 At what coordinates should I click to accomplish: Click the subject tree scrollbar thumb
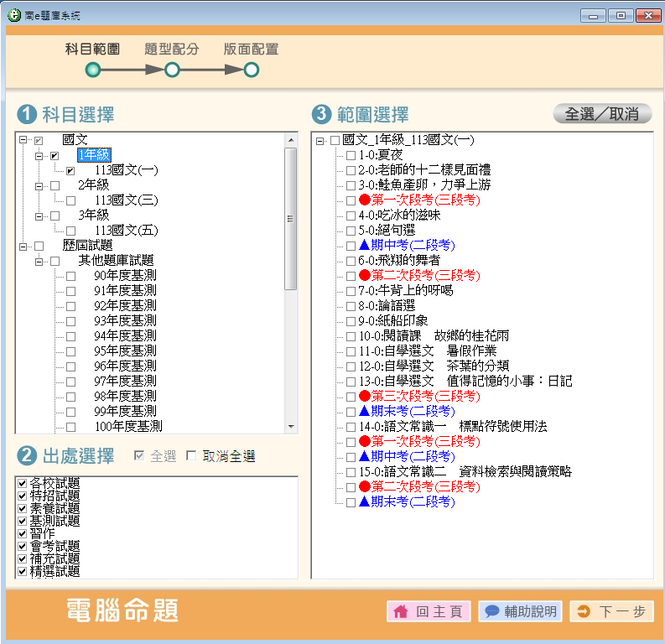pyautogui.click(x=291, y=219)
